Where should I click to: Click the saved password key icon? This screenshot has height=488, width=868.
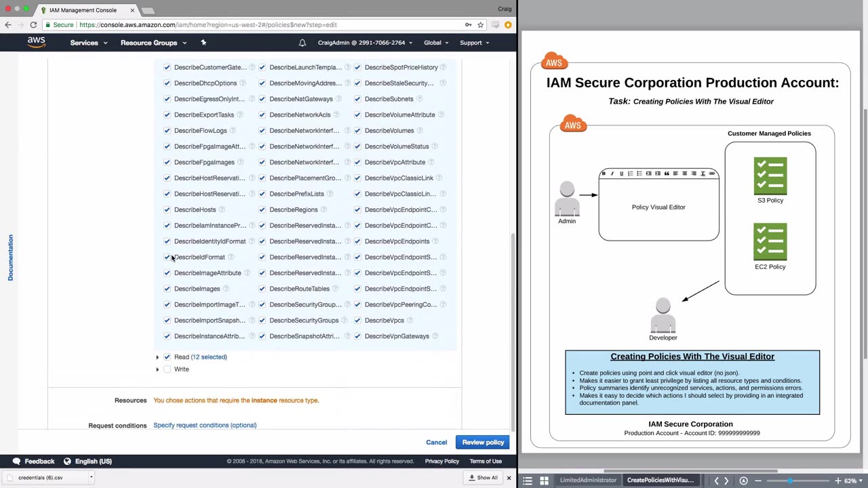click(468, 24)
